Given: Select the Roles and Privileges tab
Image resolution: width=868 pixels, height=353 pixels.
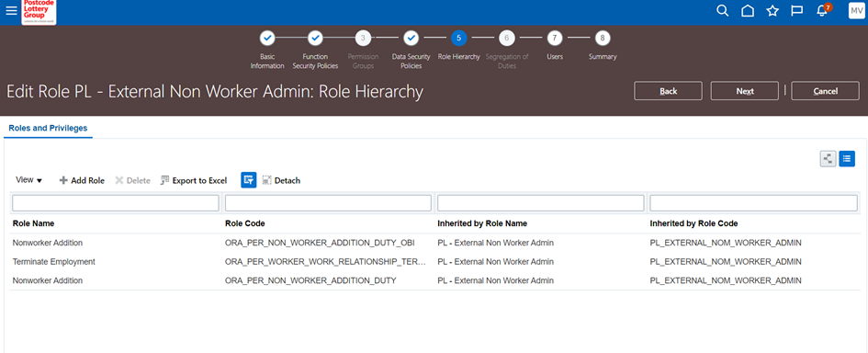Looking at the screenshot, I should [48, 128].
